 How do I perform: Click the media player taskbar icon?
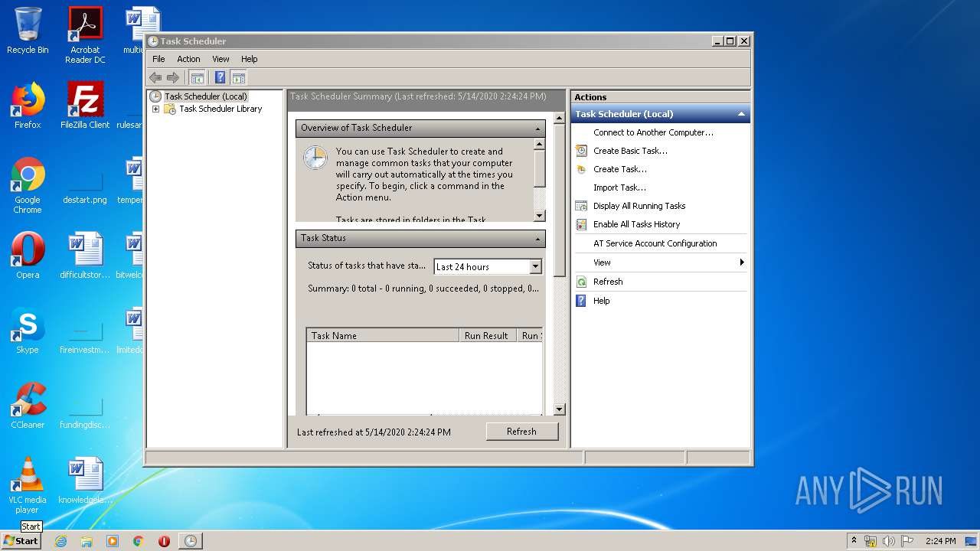[113, 541]
